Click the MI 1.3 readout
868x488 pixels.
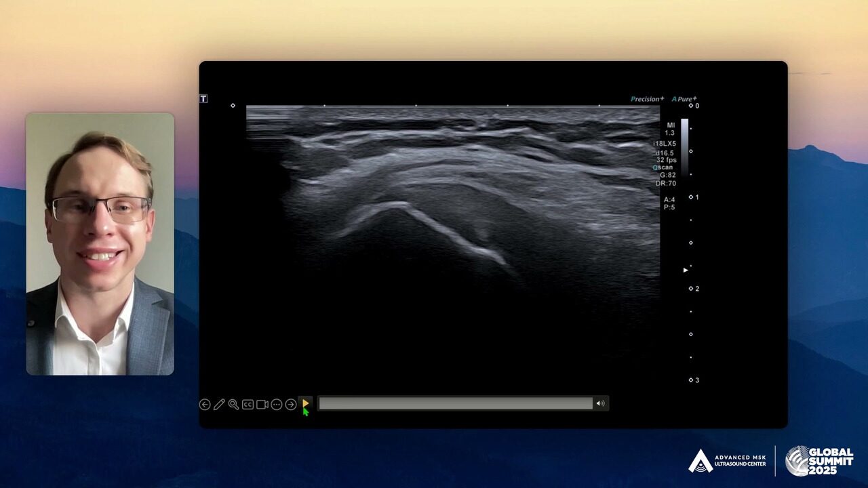pos(670,129)
